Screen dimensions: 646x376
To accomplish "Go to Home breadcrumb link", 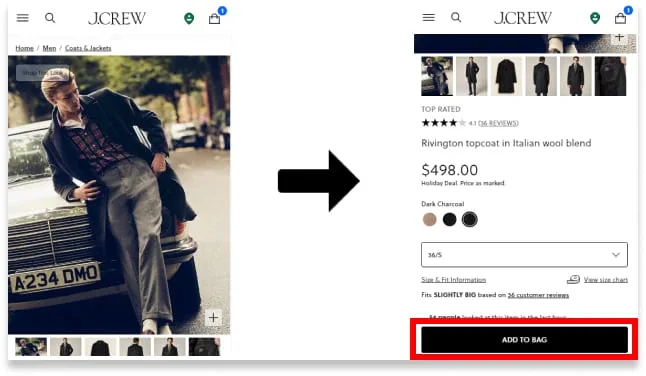I will (24, 48).
